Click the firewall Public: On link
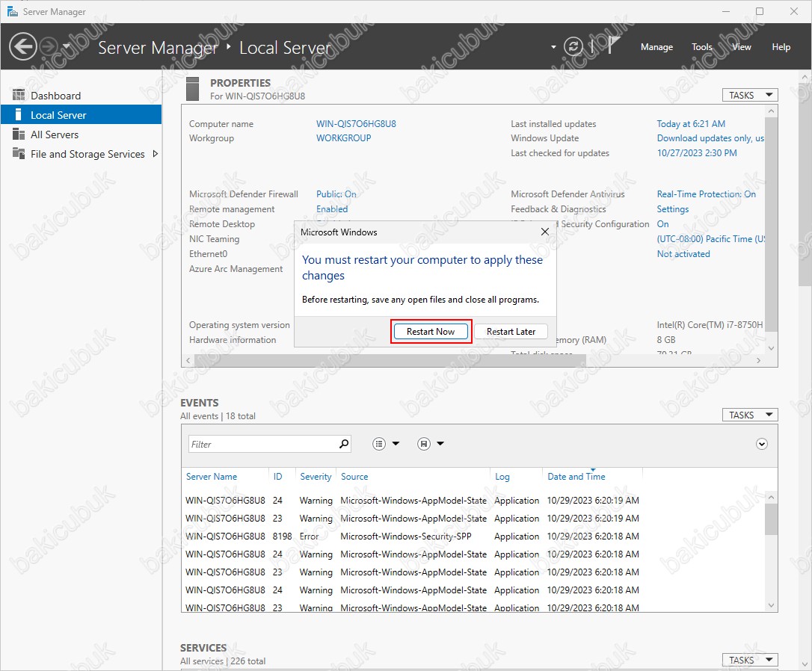812x671 pixels. click(336, 194)
